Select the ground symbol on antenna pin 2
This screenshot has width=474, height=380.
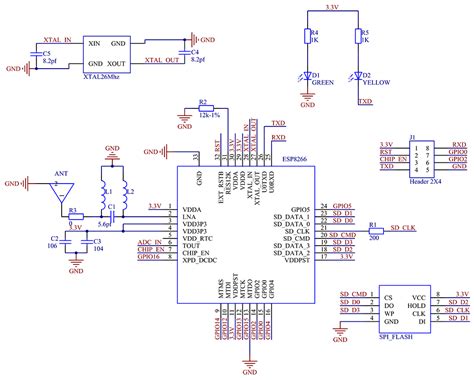pyautogui.click(x=26, y=183)
